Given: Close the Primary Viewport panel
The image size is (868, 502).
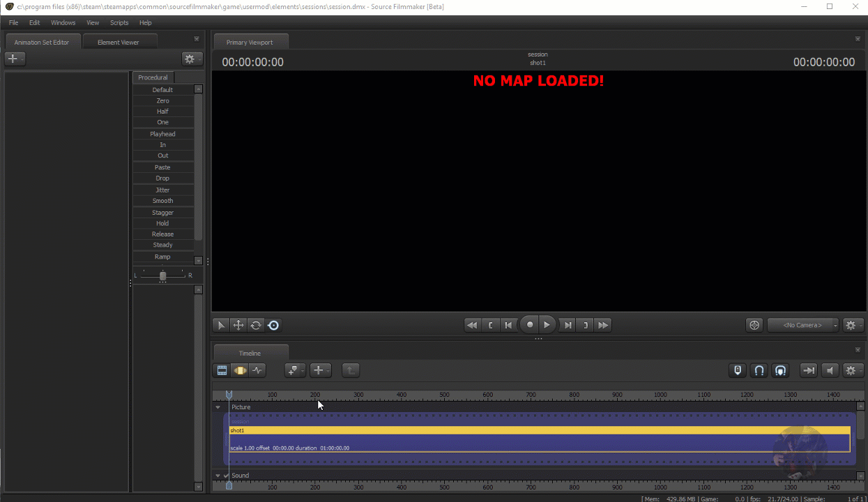Looking at the screenshot, I should (x=858, y=38).
